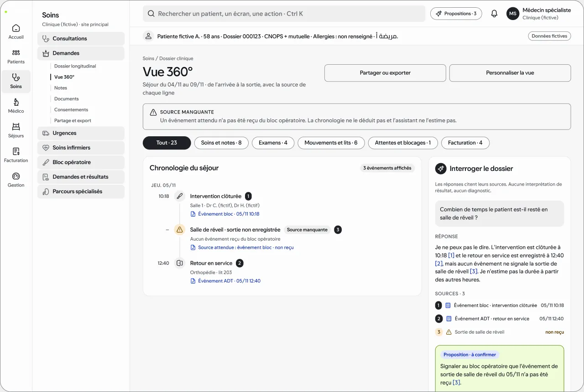Image resolution: width=584 pixels, height=392 pixels.
Task: Select the Tout · 23 filter
Action: point(167,143)
